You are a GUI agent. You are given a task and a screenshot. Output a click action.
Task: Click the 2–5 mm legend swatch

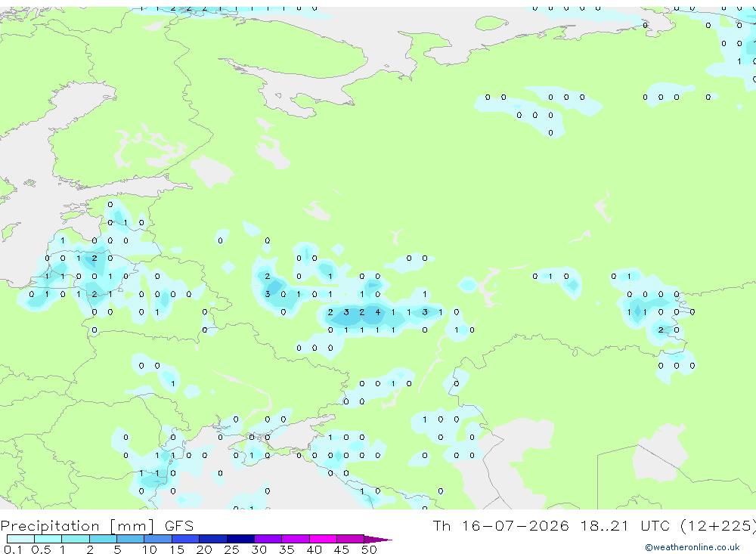103,539
